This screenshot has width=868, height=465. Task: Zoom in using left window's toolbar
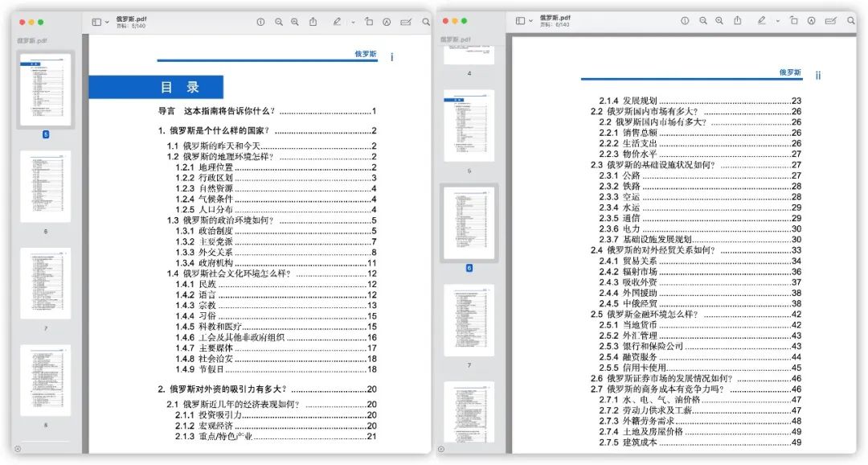295,23
